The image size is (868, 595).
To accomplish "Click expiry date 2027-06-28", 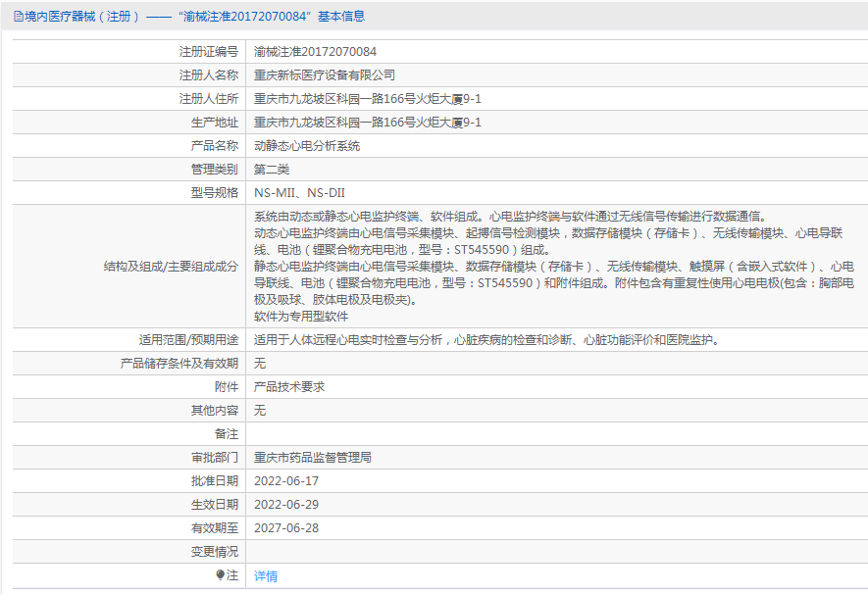I will [286, 528].
